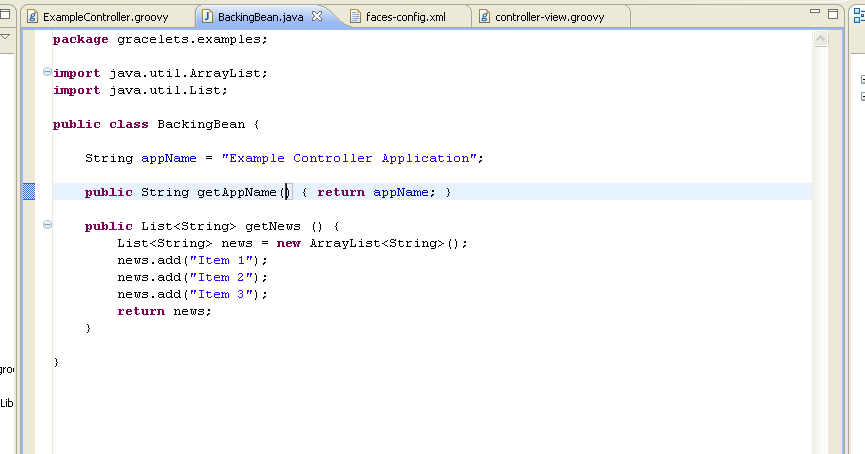Viewport: 865px width, 454px height.
Task: Open the left panel view menu arrow
Action: (4, 38)
